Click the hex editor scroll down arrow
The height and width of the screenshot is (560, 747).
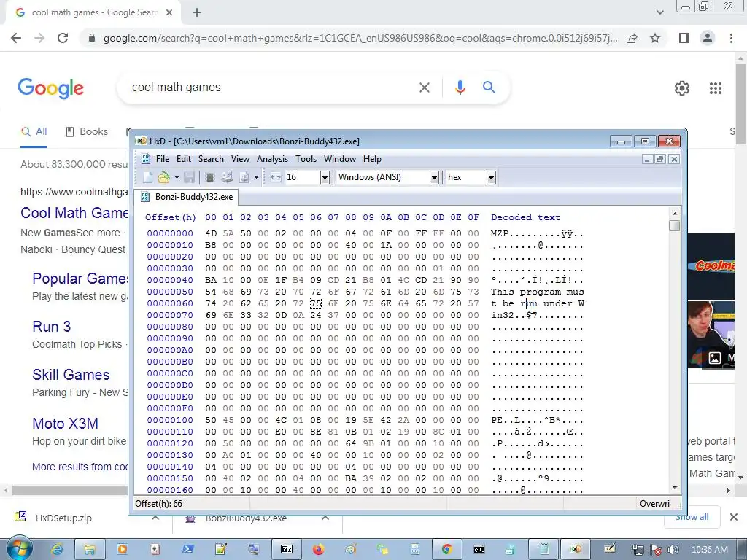(x=674, y=488)
